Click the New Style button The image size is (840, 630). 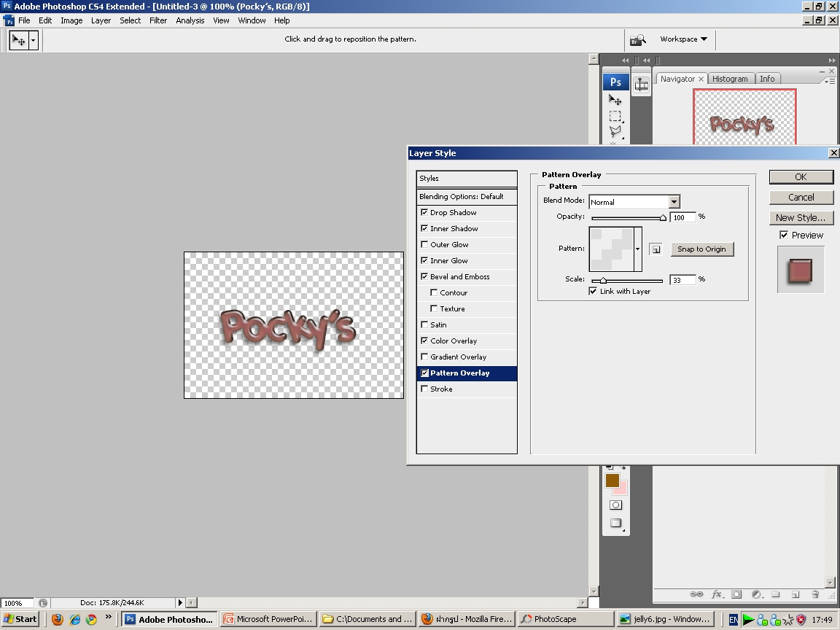tap(801, 217)
